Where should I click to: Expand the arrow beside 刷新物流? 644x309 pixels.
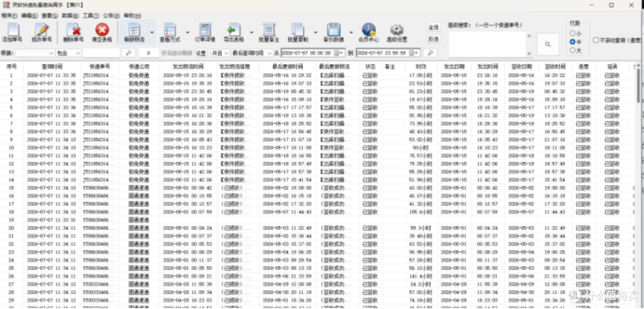click(152, 32)
